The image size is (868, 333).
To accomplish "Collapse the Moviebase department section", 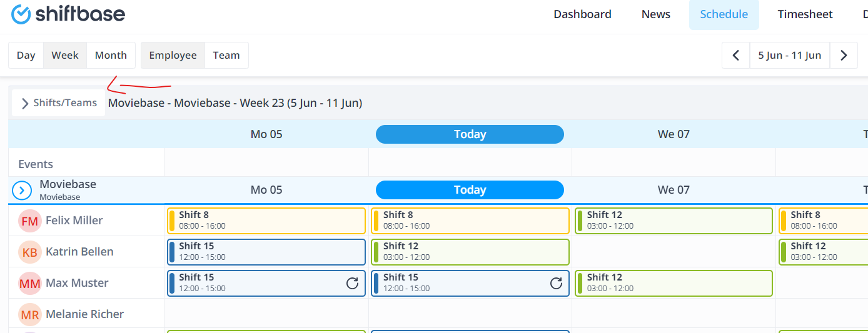I will click(x=22, y=190).
